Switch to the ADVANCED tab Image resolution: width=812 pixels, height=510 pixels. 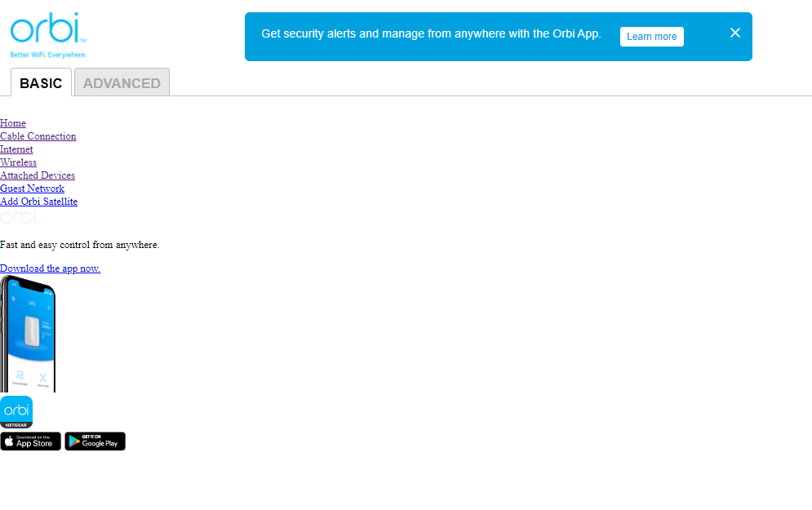122,83
